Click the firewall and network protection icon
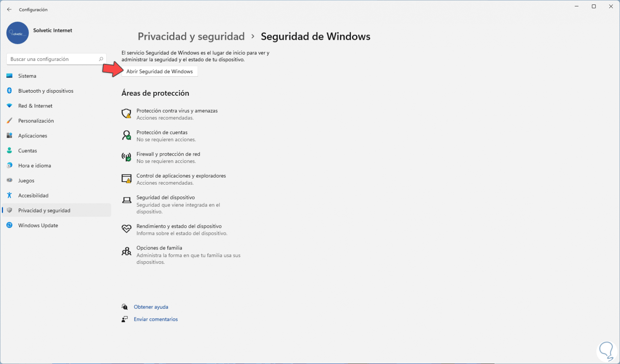The height and width of the screenshot is (364, 620). (x=126, y=157)
